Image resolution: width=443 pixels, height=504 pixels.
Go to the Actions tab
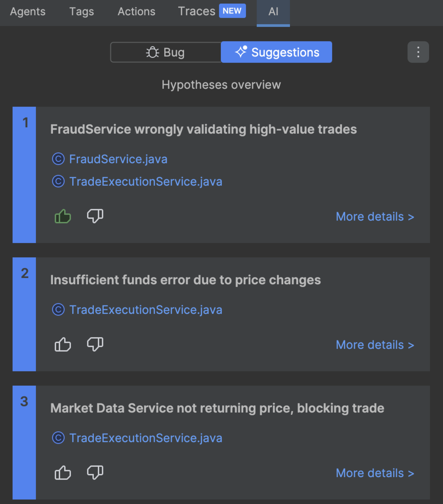coord(136,12)
